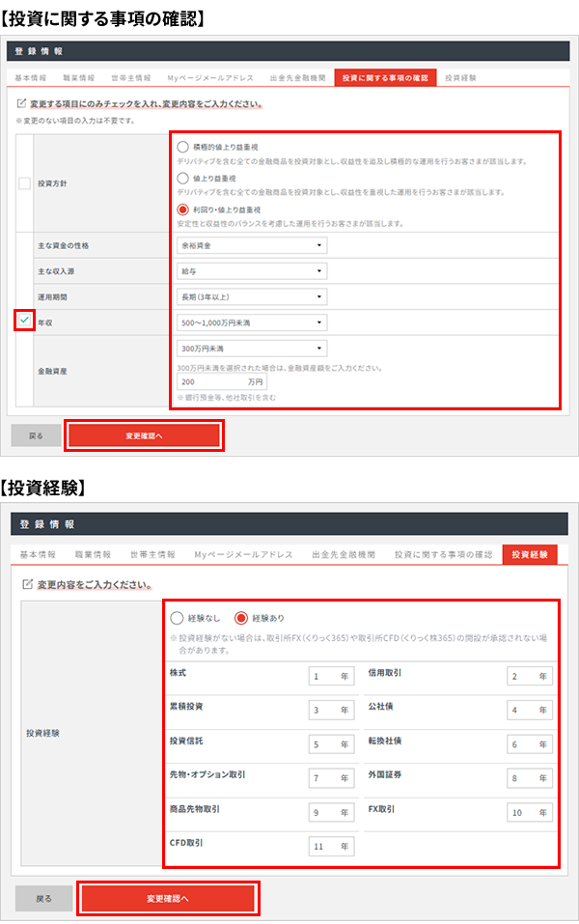Click 戻る in the 投資経験 screen
Viewport: 579px width, 924px height.
[43, 899]
